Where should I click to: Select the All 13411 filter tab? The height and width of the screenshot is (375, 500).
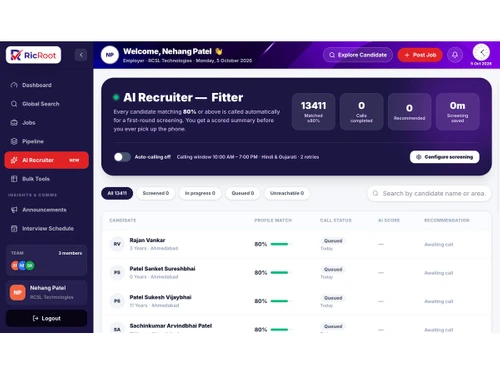coord(117,193)
